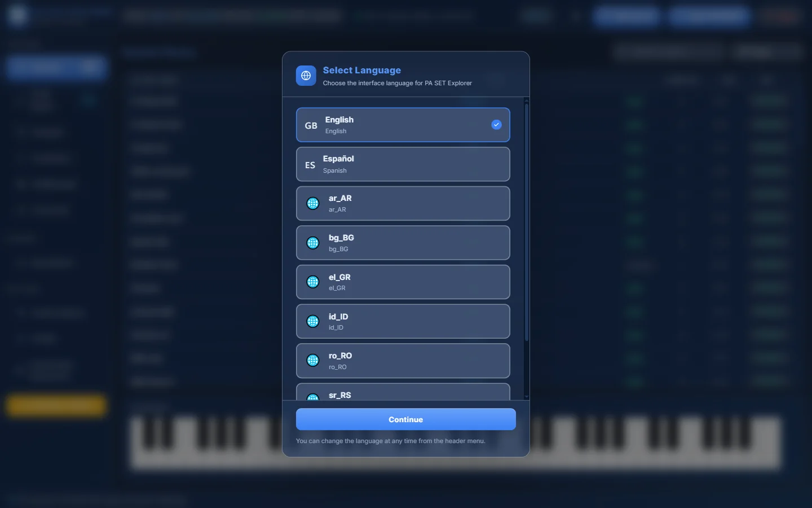The width and height of the screenshot is (812, 508).
Task: Choose the id_ID language option
Action: click(403, 321)
